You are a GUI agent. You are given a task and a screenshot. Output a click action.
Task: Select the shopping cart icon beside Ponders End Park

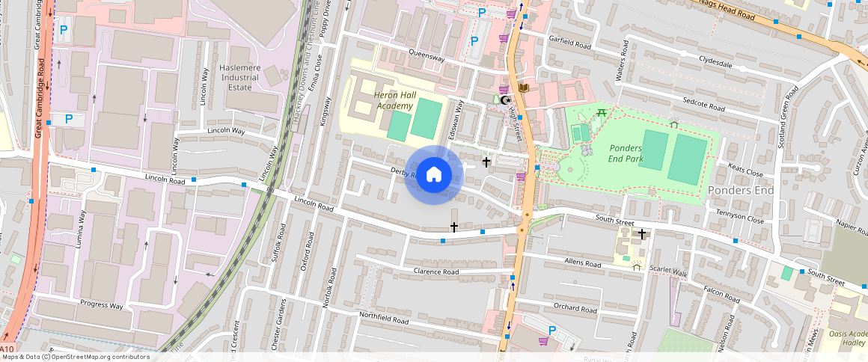click(x=520, y=177)
